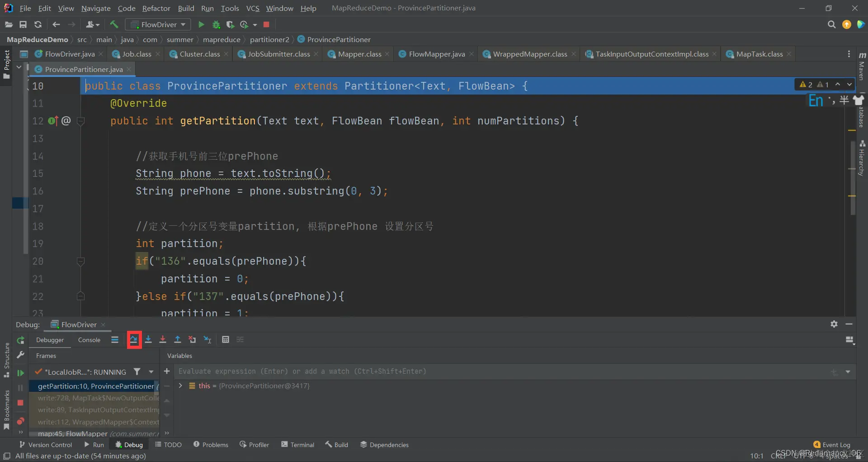
Task: Open the Event Log
Action: 832,444
